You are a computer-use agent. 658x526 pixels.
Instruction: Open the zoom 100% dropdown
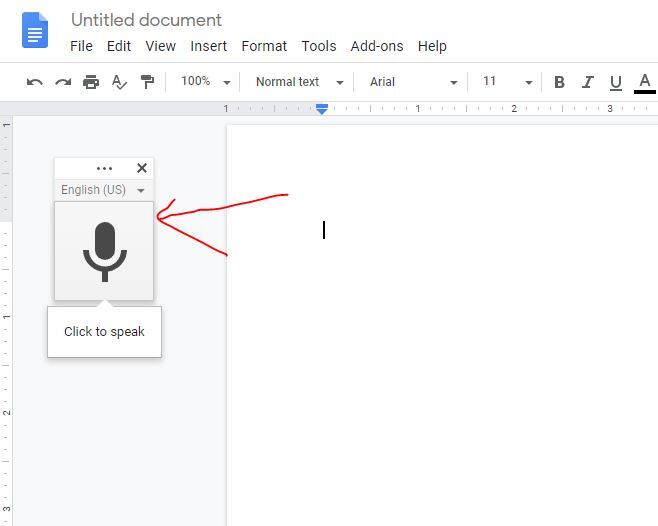[205, 82]
